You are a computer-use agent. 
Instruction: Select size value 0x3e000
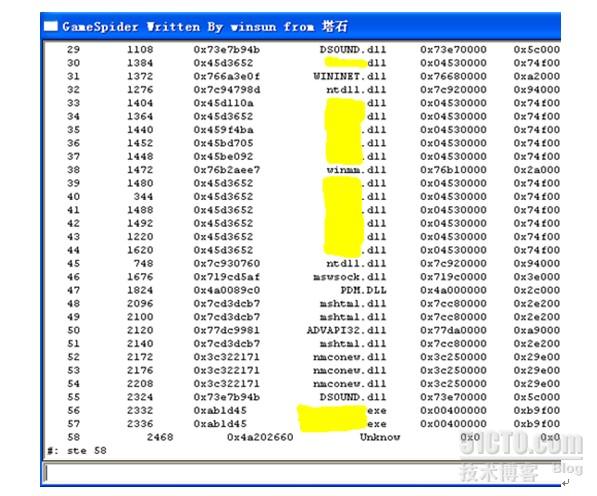(x=536, y=277)
